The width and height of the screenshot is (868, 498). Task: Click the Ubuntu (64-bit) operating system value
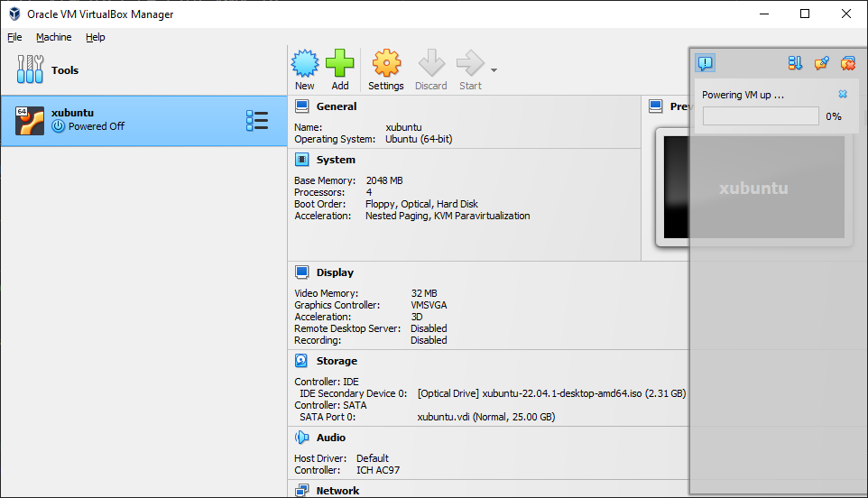419,139
